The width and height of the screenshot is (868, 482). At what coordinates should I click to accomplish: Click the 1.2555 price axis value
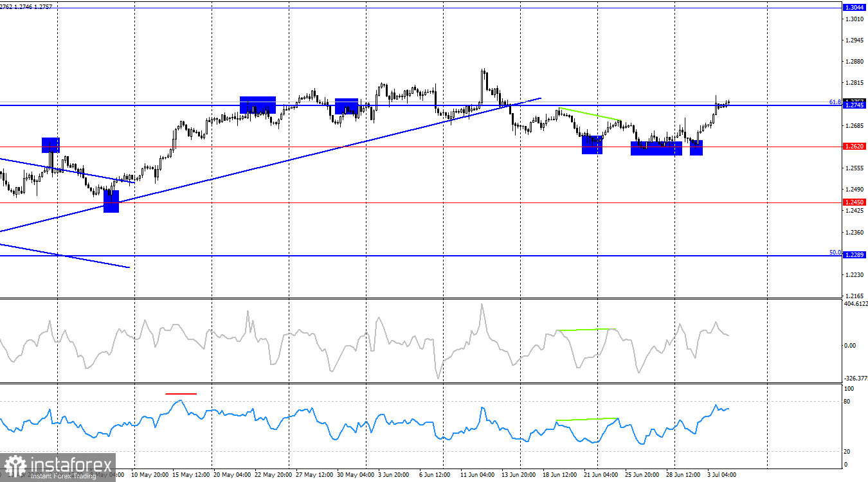pos(854,168)
